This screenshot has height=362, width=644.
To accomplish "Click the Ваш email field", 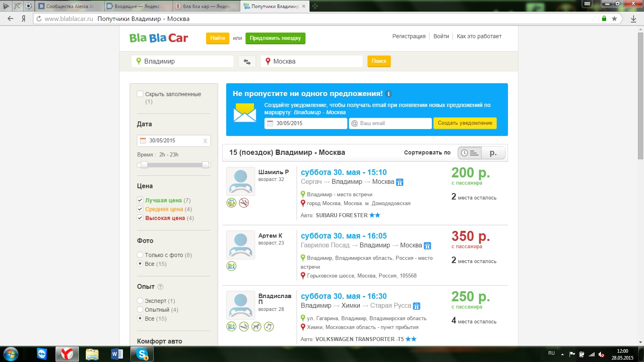I will pos(390,123).
